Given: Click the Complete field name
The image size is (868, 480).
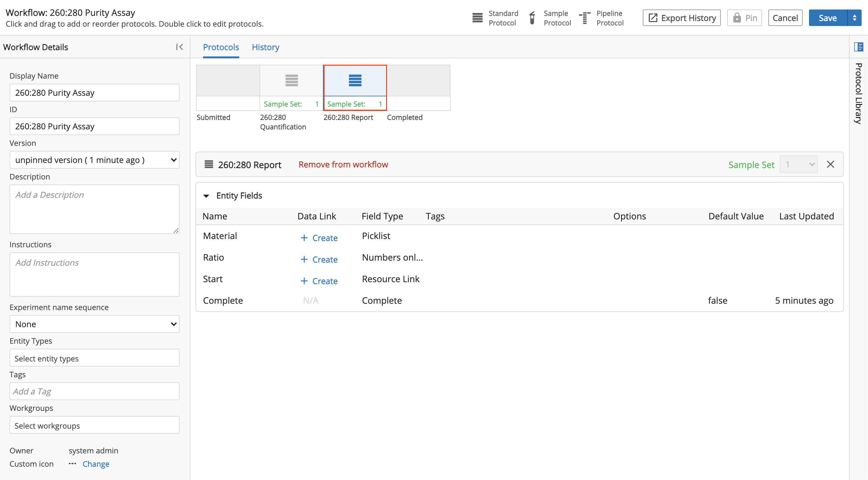Looking at the screenshot, I should click(x=223, y=301).
